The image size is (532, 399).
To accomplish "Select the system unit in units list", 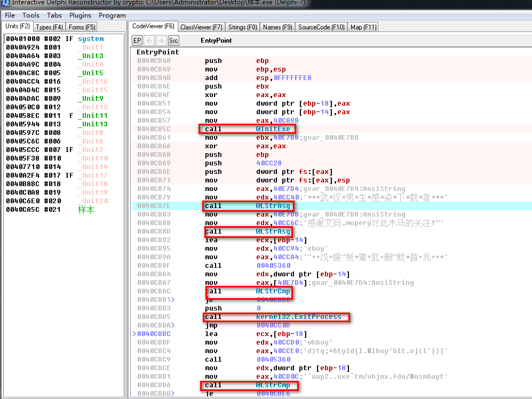I will pyautogui.click(x=91, y=39).
